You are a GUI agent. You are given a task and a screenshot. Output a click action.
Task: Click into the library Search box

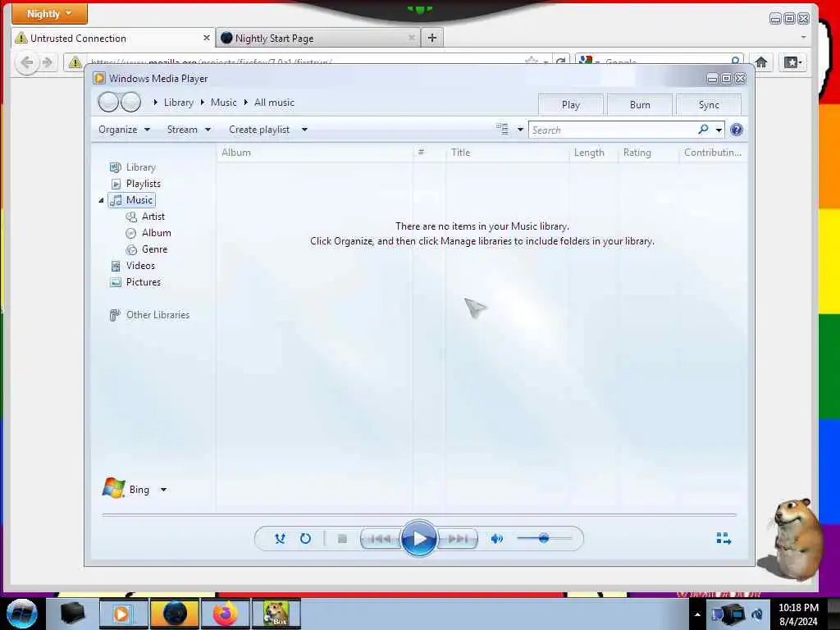pyautogui.click(x=613, y=130)
